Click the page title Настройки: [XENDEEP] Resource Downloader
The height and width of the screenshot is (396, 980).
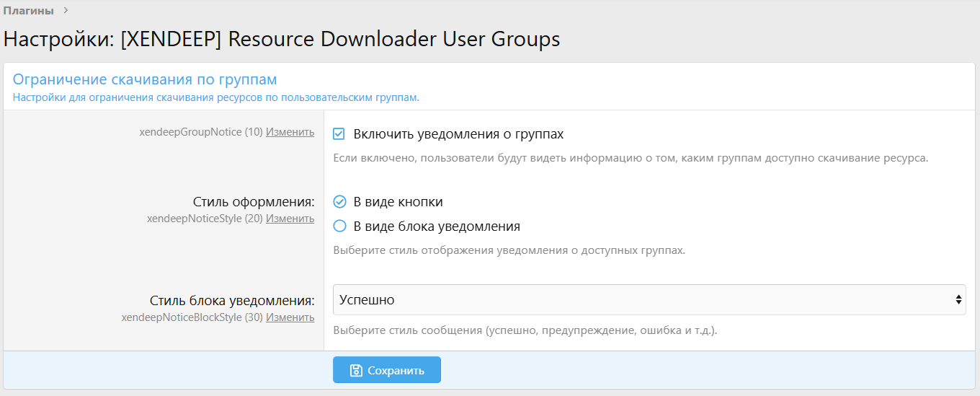point(282,39)
